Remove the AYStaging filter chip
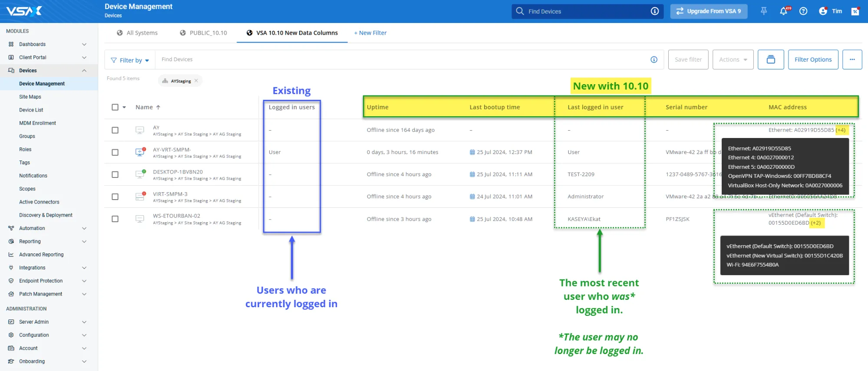The width and height of the screenshot is (868, 371). [196, 81]
